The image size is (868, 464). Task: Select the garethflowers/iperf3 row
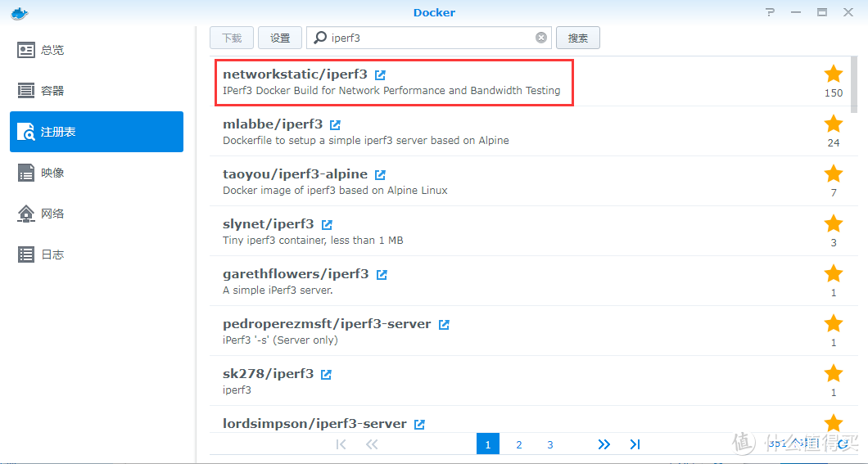530,281
